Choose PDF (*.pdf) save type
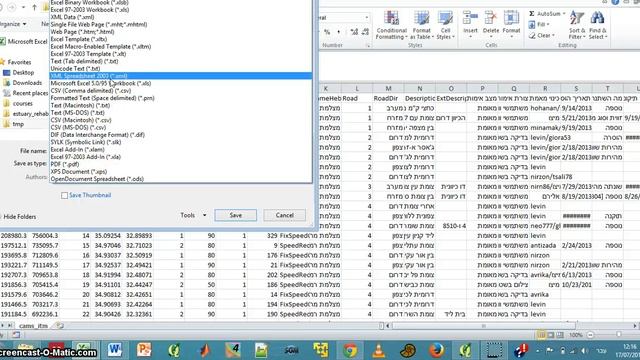Image resolution: width=640 pixels, height=360 pixels. pyautogui.click(x=65, y=164)
